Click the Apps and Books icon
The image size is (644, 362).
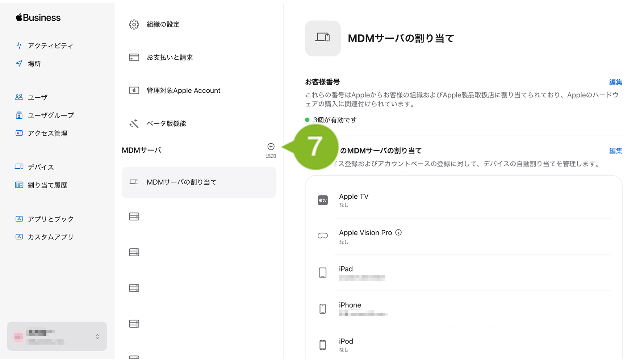tap(19, 219)
